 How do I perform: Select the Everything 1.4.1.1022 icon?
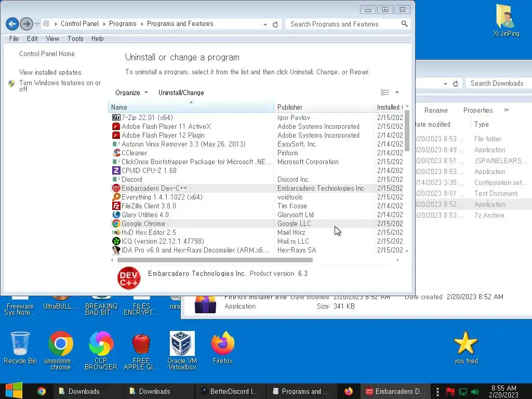(116, 197)
